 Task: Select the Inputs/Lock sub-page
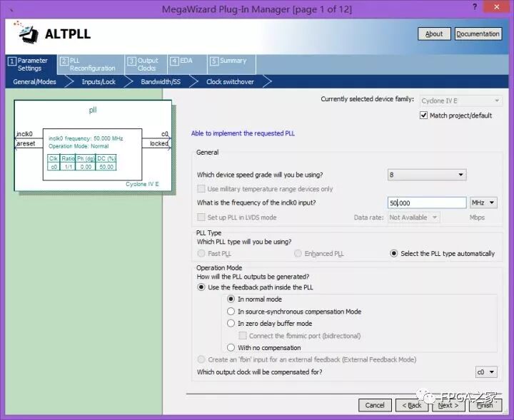(x=99, y=82)
